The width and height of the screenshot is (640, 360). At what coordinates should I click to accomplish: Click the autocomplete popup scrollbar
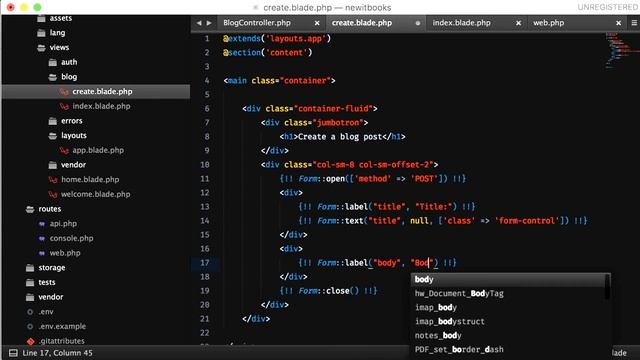tap(608, 287)
